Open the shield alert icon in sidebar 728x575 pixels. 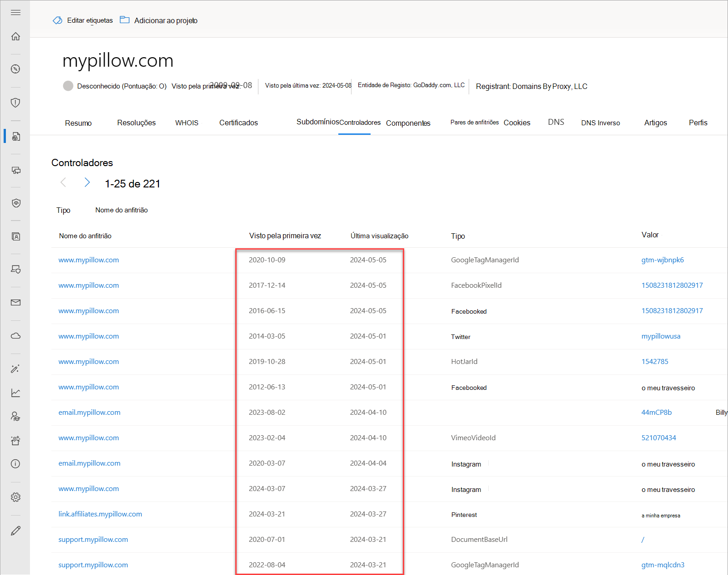point(15,103)
